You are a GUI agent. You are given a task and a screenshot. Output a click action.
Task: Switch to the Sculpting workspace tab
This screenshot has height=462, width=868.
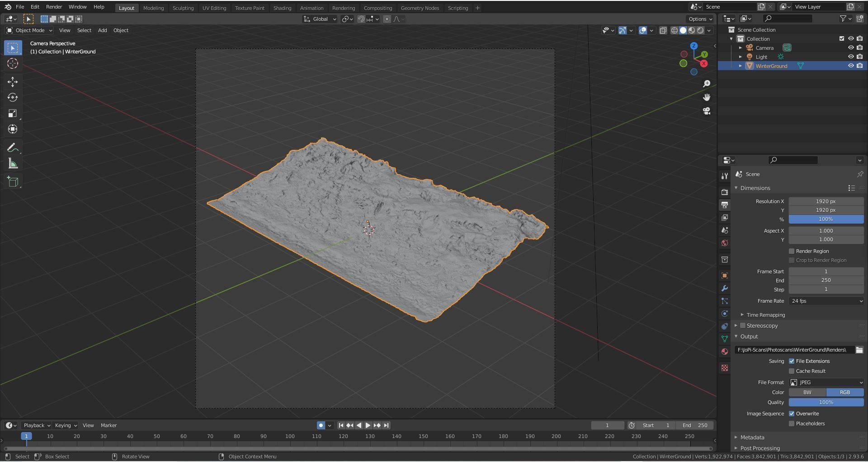183,8
